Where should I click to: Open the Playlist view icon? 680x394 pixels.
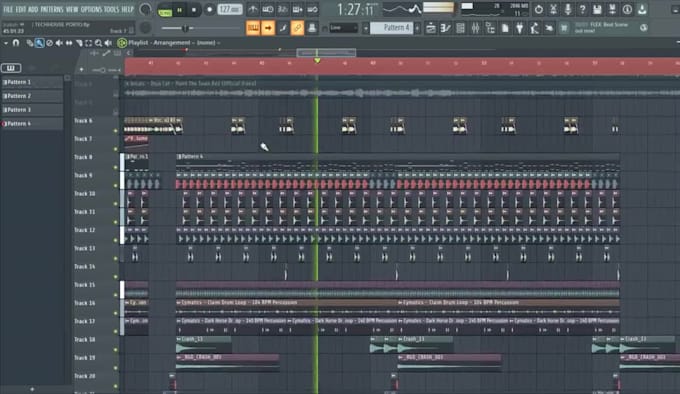[x=431, y=28]
